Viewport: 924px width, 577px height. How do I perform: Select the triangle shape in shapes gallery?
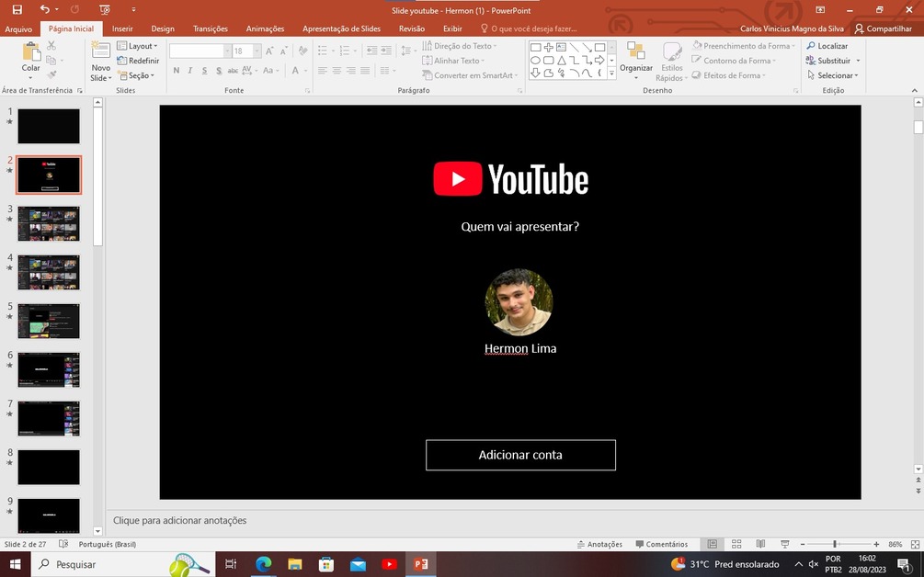tap(562, 60)
